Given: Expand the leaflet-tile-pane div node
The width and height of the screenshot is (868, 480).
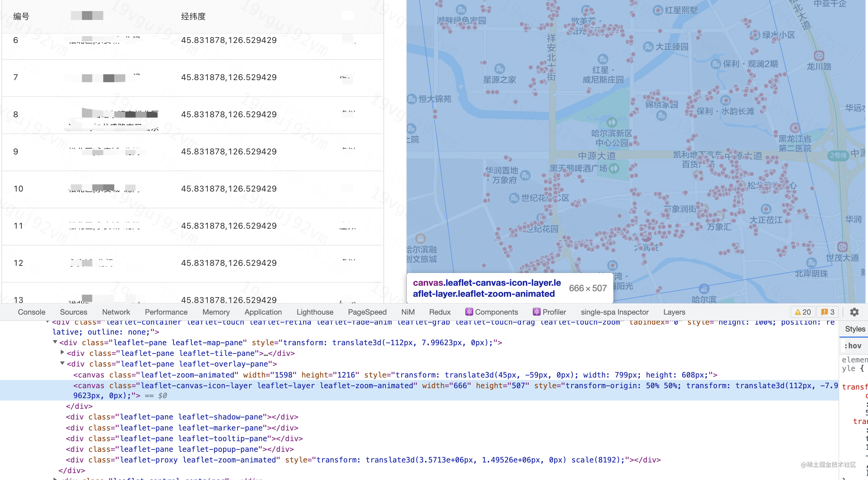Looking at the screenshot, I should (62, 353).
